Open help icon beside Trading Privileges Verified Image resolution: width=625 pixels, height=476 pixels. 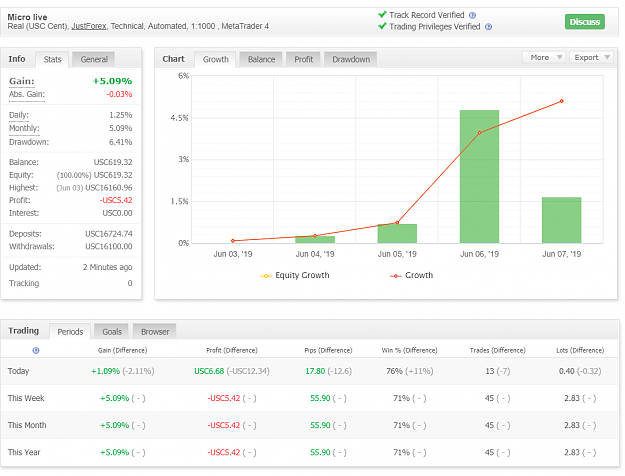click(x=488, y=27)
